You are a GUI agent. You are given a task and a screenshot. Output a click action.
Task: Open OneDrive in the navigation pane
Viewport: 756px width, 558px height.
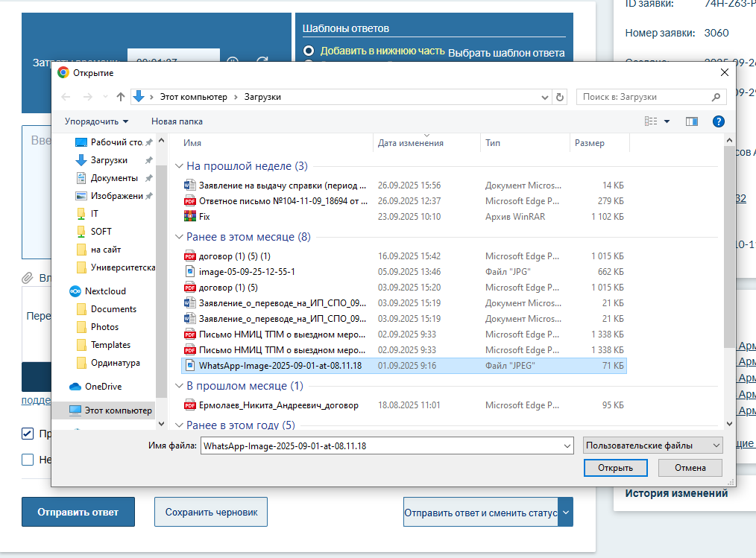pyautogui.click(x=103, y=387)
